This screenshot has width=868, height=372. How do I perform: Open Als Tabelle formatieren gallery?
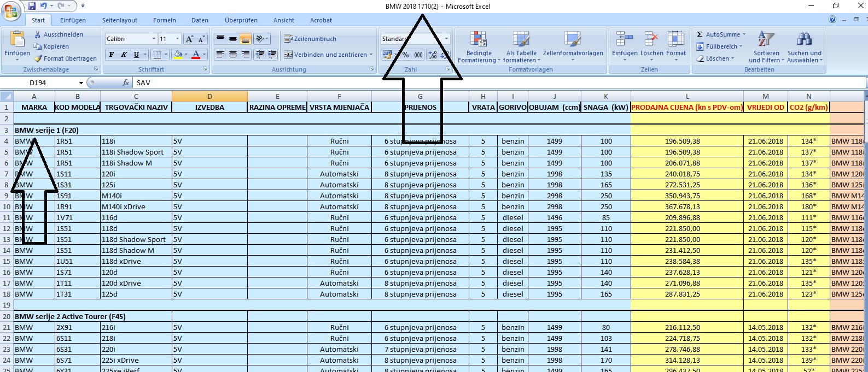pyautogui.click(x=522, y=47)
